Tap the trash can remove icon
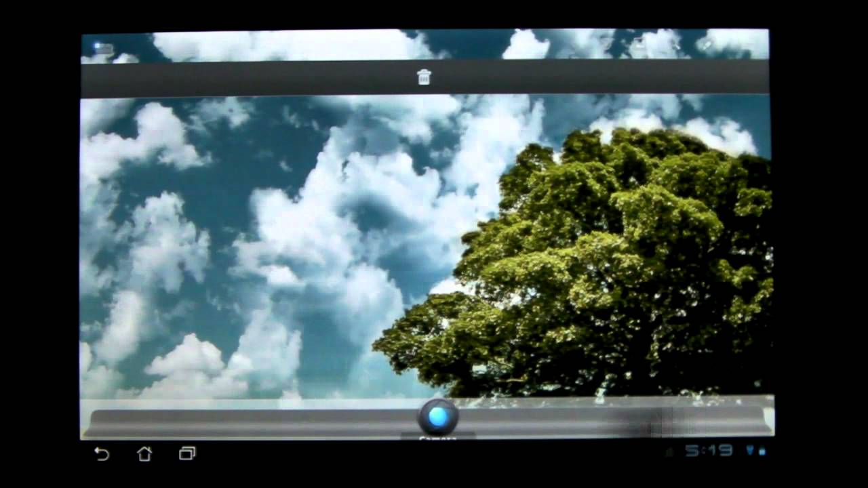This screenshot has width=868, height=488. coord(424,77)
